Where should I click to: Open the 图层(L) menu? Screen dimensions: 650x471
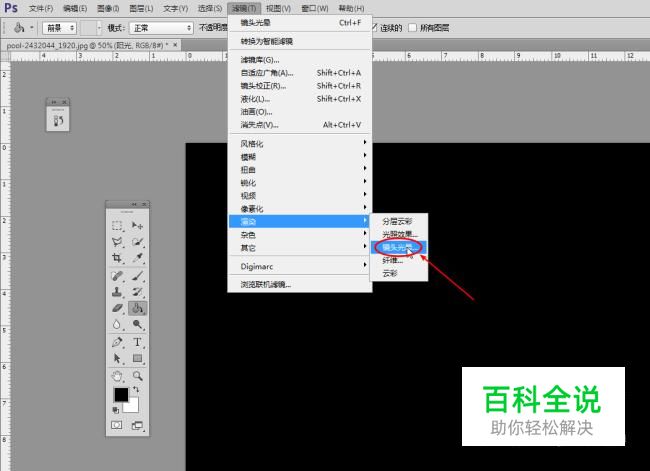(x=141, y=8)
